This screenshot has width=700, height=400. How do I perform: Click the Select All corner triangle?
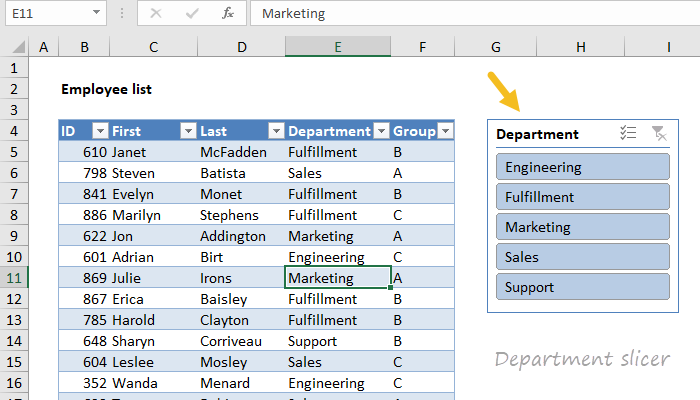pos(18,47)
